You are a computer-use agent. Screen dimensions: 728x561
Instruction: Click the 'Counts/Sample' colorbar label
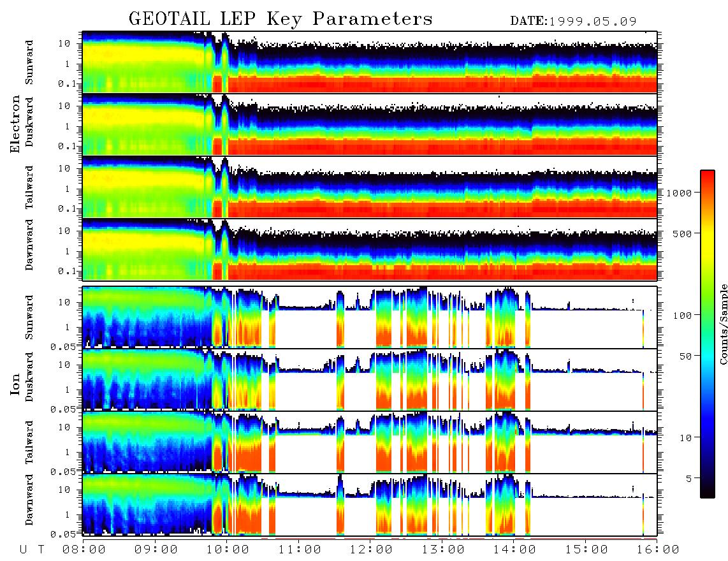(x=723, y=324)
